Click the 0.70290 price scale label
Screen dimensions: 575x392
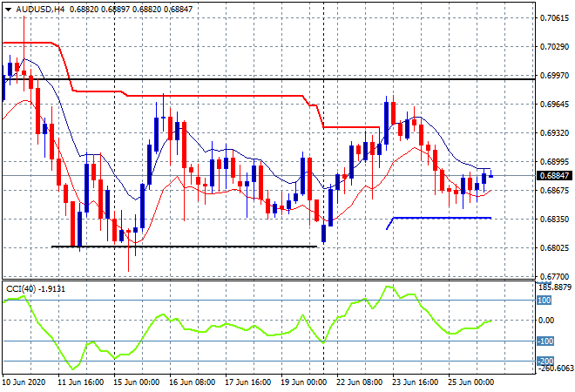pos(554,46)
